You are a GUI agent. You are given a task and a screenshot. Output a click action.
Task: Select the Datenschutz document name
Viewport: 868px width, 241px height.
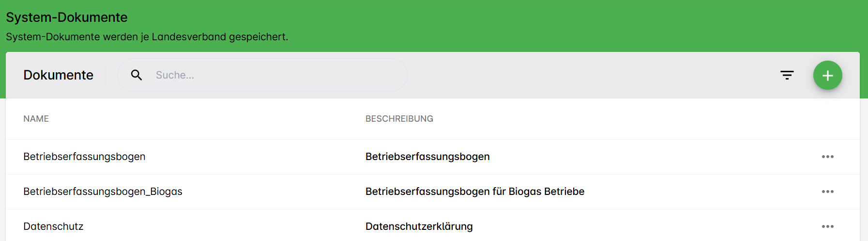(x=53, y=226)
